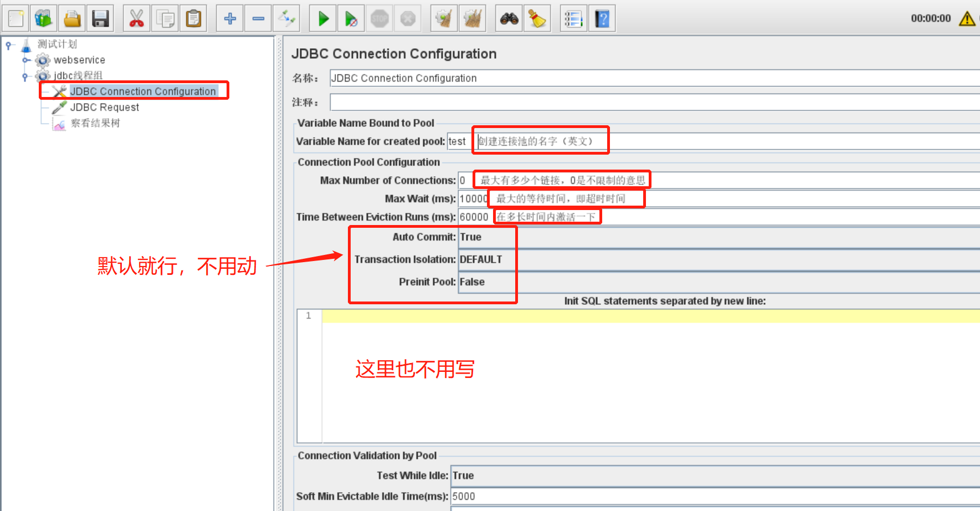This screenshot has height=511, width=980.
Task: Select JDBC Connection Configuration in tree
Action: coord(142,91)
